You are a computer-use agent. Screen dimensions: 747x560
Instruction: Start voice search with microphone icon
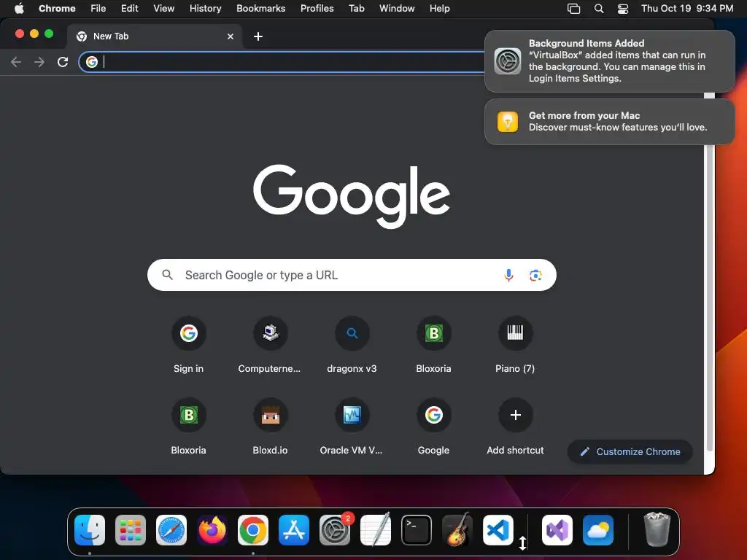pyautogui.click(x=508, y=275)
